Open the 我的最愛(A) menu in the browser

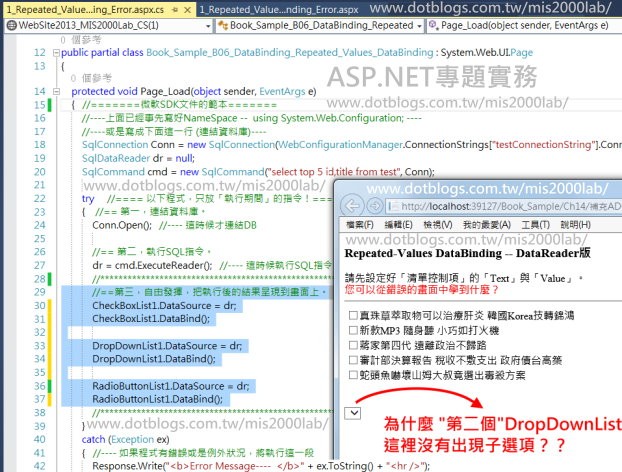point(487,225)
